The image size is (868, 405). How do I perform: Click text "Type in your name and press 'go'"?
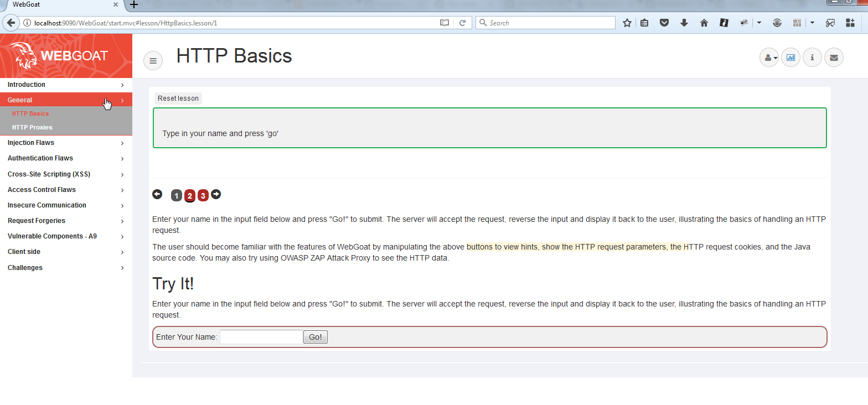pyautogui.click(x=220, y=133)
